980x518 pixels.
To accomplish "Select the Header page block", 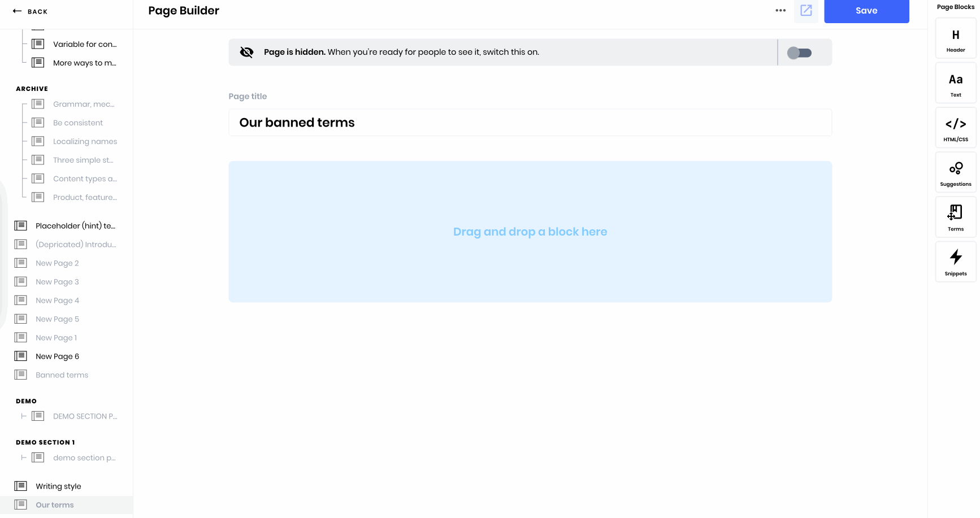I will [956, 38].
